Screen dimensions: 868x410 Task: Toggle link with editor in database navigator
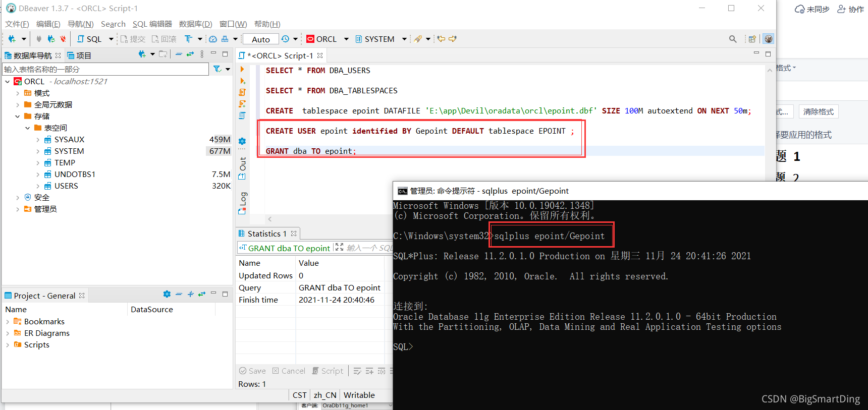(x=190, y=54)
